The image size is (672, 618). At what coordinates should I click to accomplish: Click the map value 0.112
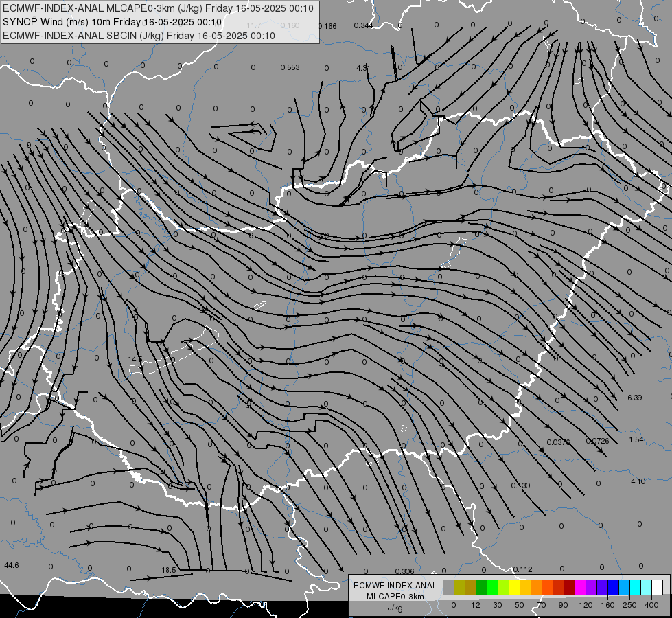tap(523, 569)
